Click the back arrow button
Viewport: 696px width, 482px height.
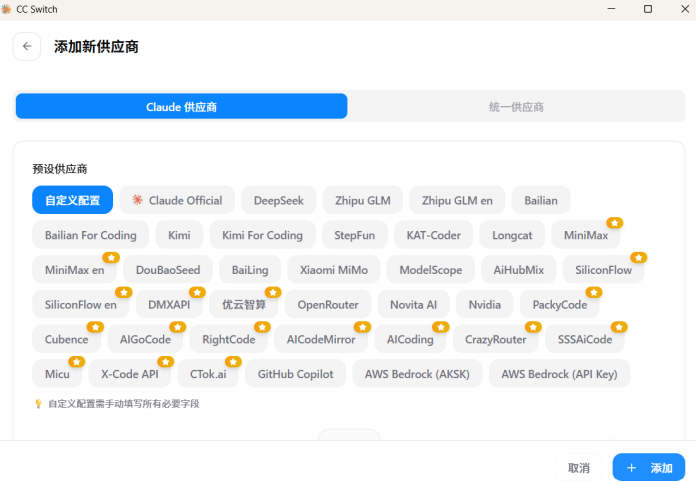coord(27,46)
